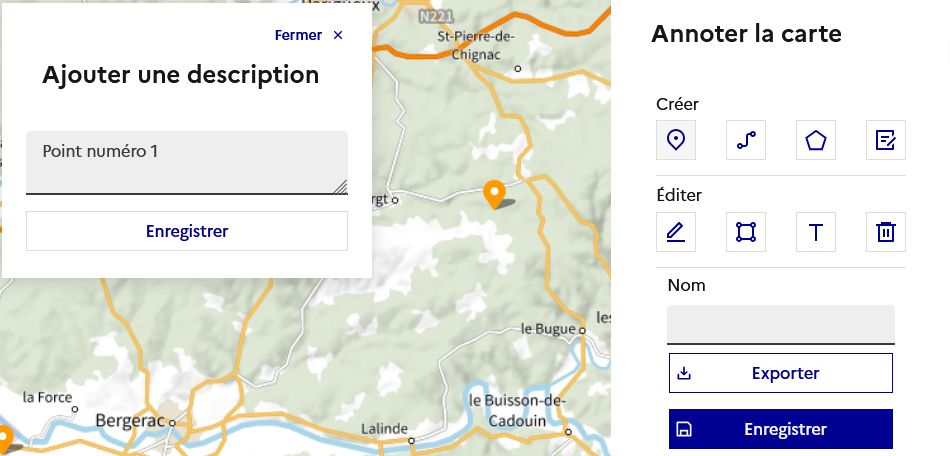This screenshot has height=456, width=950.
Task: Activate the text label edit tool
Action: coord(816,232)
